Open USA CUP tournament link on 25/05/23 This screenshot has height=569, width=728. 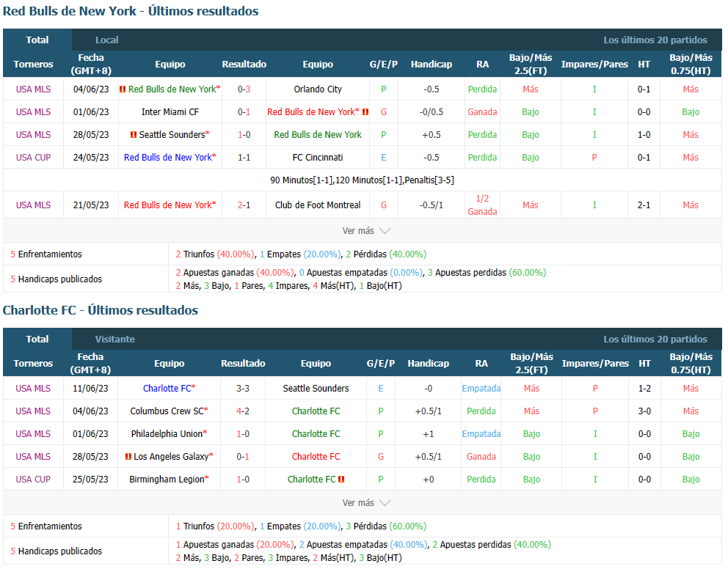(33, 479)
